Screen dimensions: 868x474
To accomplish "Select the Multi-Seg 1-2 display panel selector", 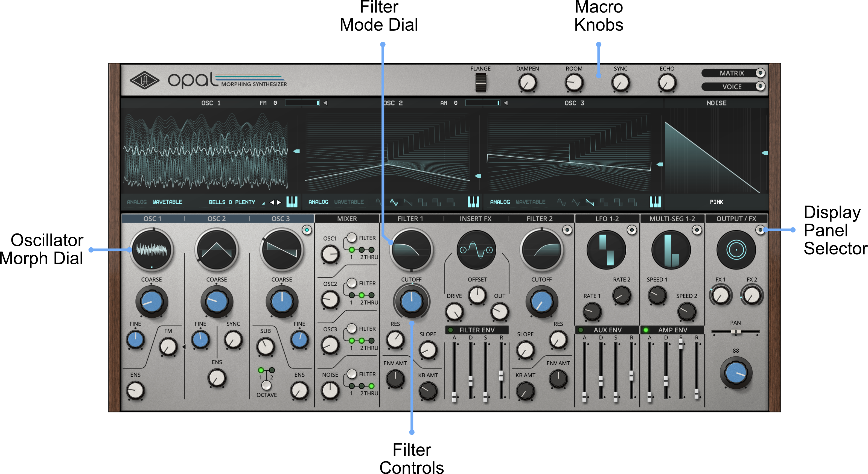I will click(697, 230).
